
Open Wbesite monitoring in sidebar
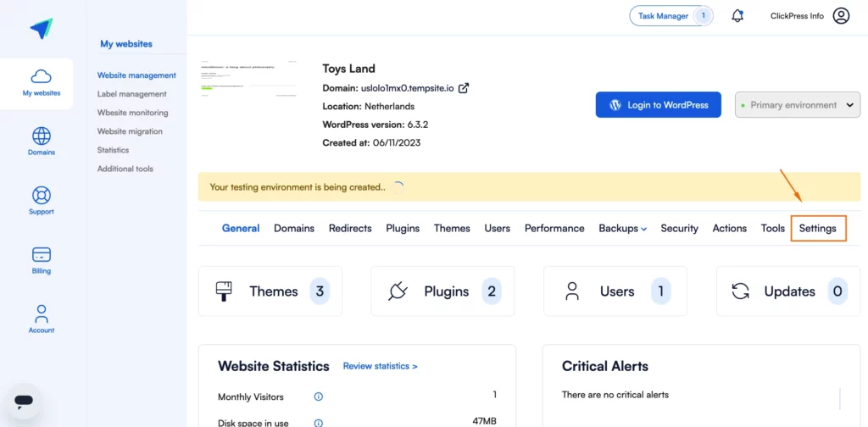click(132, 113)
